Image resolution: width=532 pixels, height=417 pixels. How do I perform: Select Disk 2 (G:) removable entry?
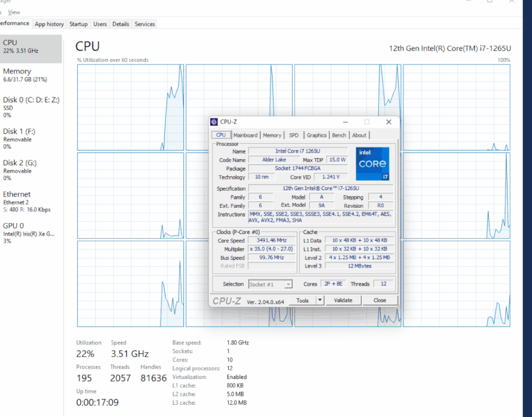point(31,170)
